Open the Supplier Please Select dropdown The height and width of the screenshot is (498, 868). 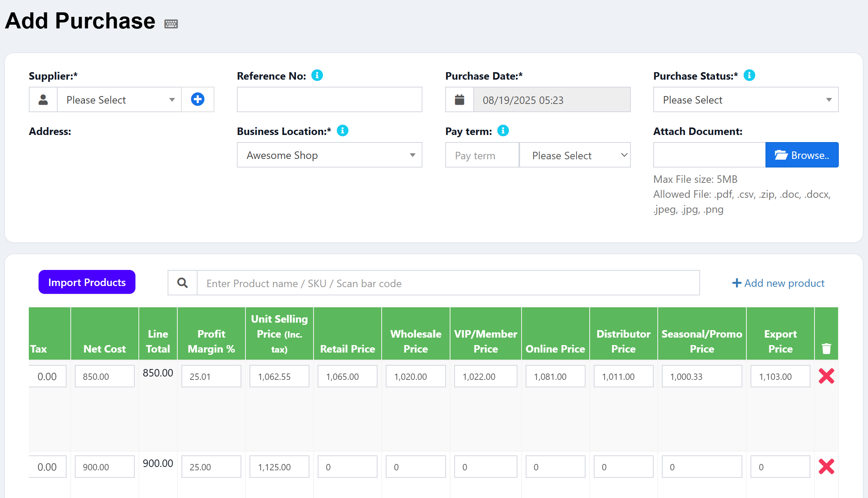pos(119,100)
